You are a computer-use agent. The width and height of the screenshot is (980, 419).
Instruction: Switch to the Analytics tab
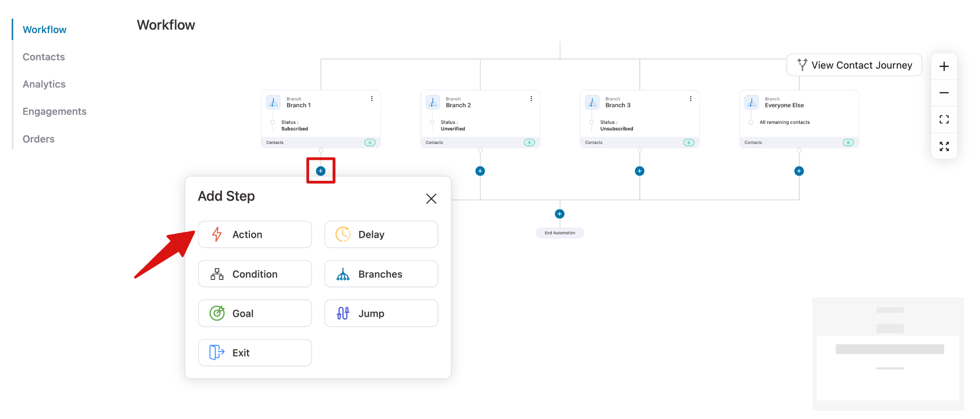pyautogui.click(x=44, y=84)
